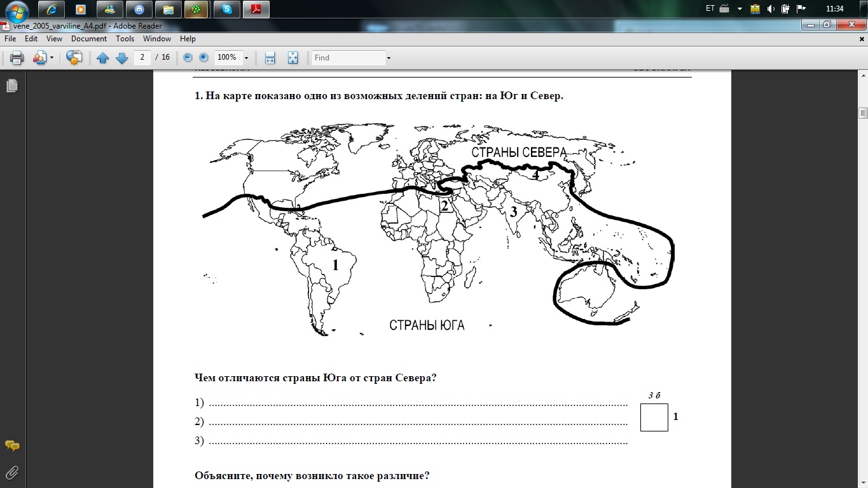The width and height of the screenshot is (868, 488).
Task: Open the Maxthon browser taskbar icon
Action: (139, 10)
